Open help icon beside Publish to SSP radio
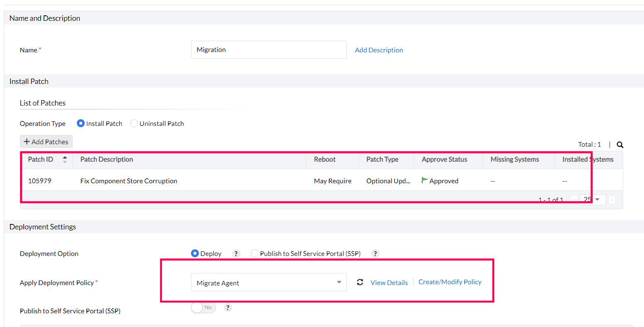 point(375,253)
